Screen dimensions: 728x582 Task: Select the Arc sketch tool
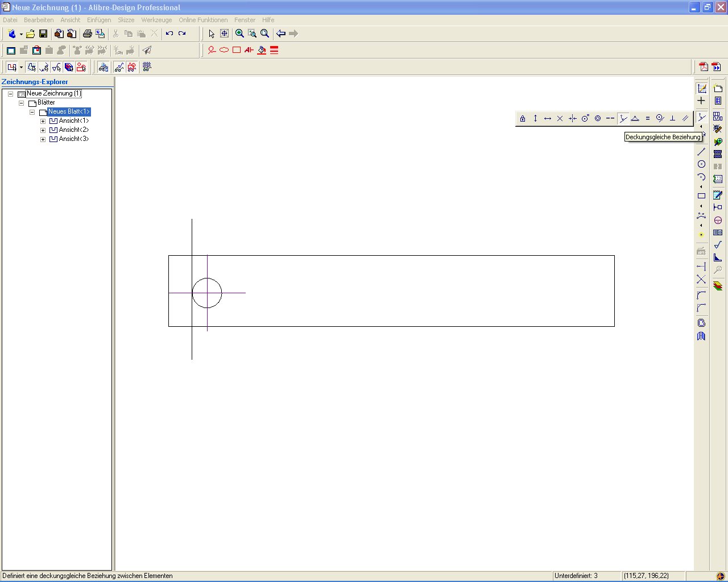(x=701, y=177)
